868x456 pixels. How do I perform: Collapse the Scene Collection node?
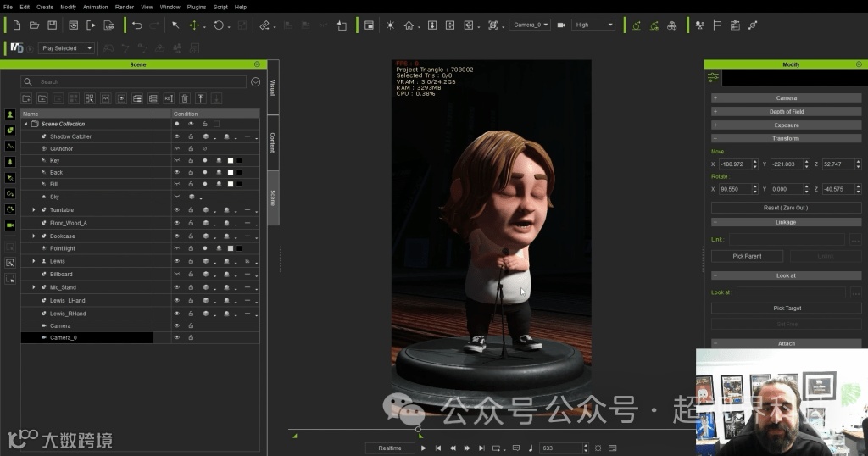[25, 124]
